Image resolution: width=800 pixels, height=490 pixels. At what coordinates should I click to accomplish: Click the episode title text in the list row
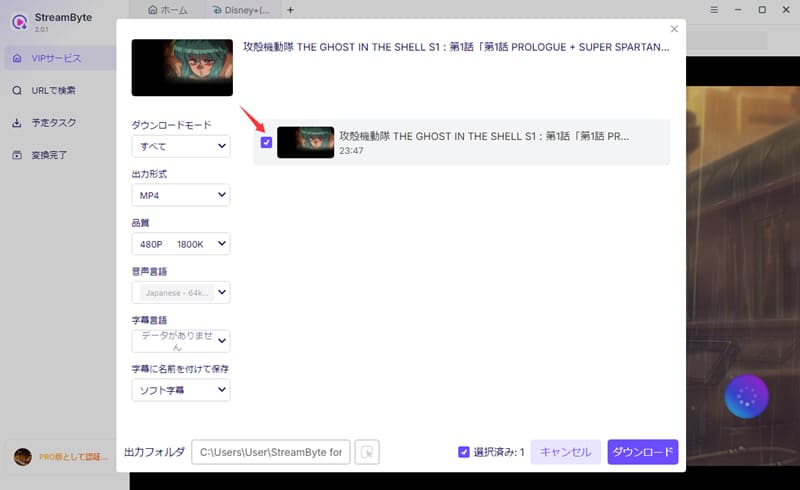pos(484,136)
